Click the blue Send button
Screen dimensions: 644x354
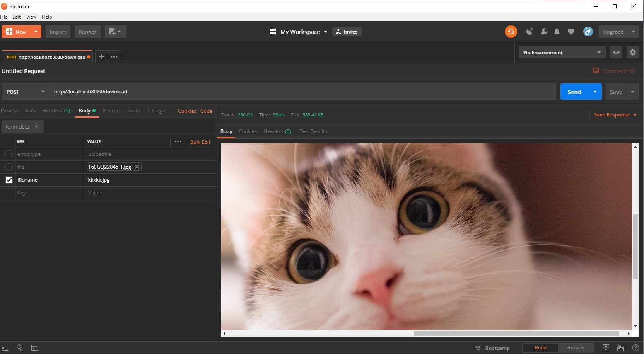(x=574, y=92)
